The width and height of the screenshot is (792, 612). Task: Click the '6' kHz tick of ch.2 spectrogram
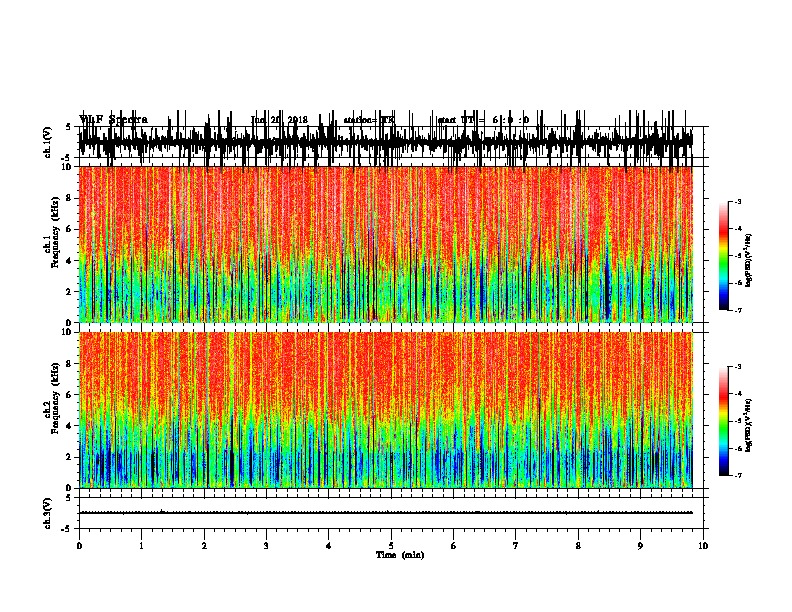click(69, 395)
